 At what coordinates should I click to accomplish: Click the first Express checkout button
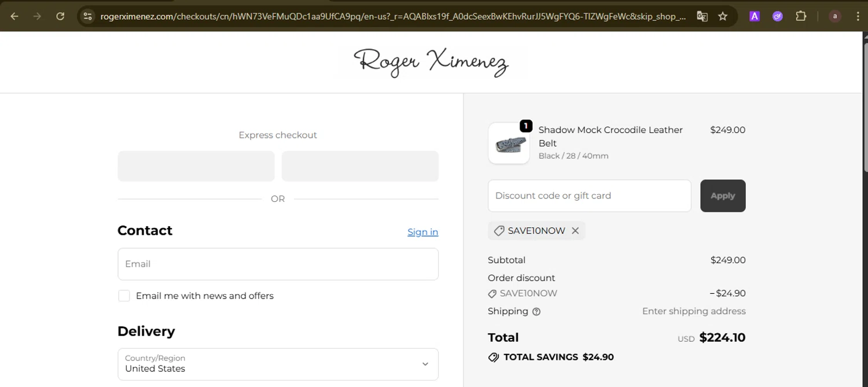(x=196, y=166)
